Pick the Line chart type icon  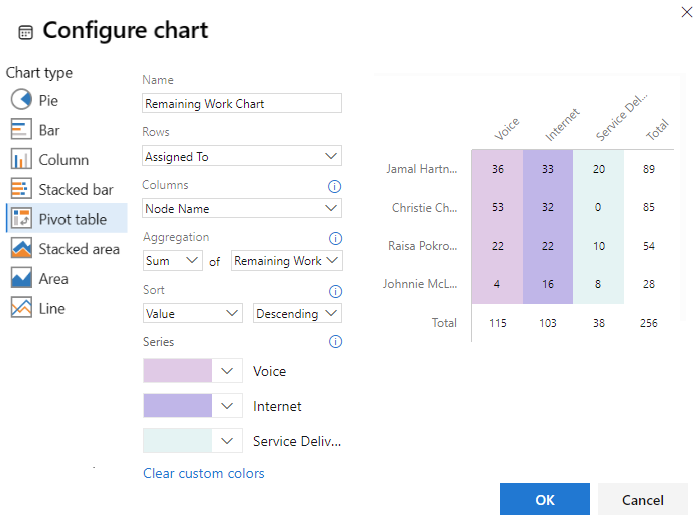(21, 308)
